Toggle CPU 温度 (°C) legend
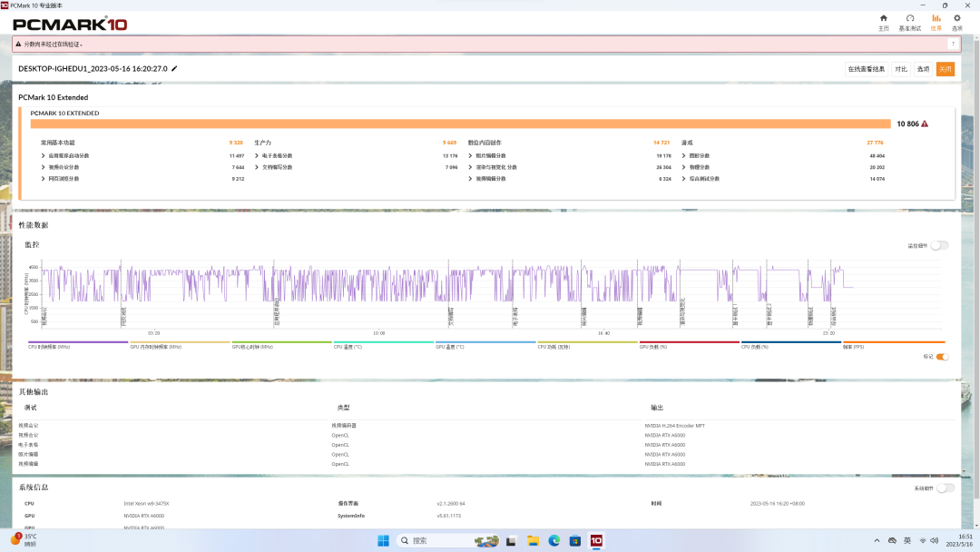This screenshot has height=552, width=980. click(x=383, y=344)
